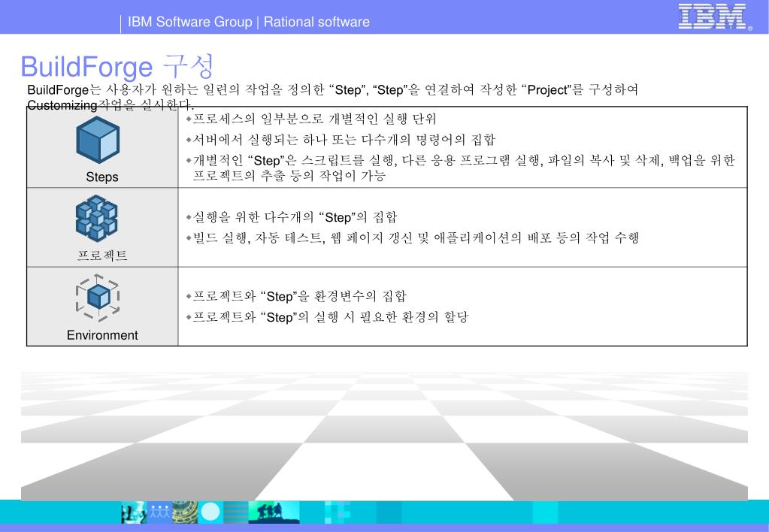Select the 'Steps' label text
This screenshot has width=769, height=532.
click(102, 177)
